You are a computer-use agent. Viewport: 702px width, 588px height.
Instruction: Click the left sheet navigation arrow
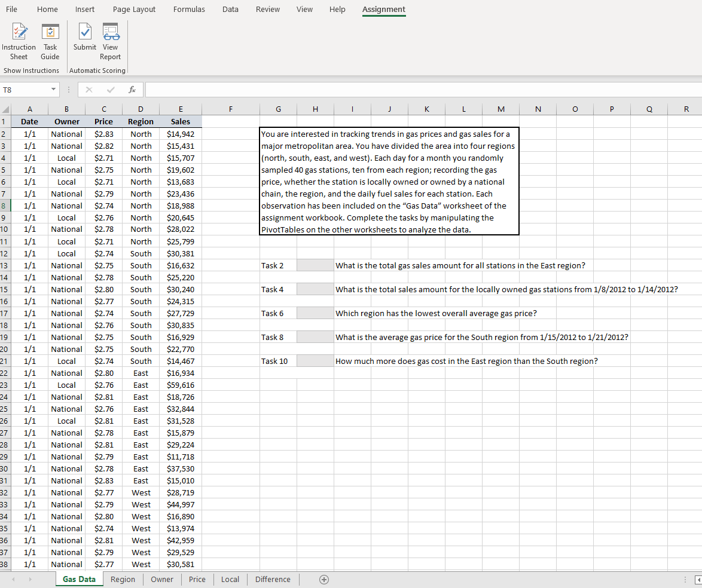[x=13, y=579]
